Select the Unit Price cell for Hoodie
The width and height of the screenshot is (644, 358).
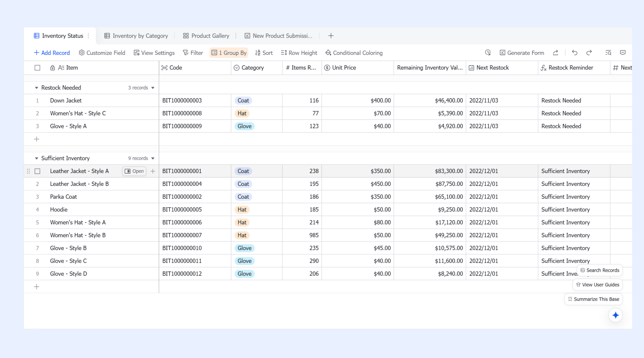[357, 210]
